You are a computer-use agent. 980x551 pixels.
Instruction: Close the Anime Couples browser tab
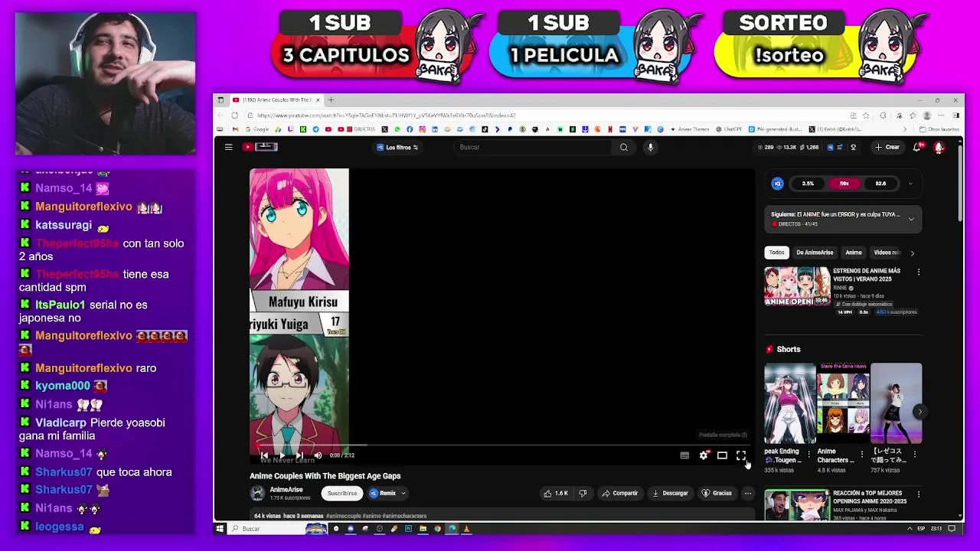319,99
